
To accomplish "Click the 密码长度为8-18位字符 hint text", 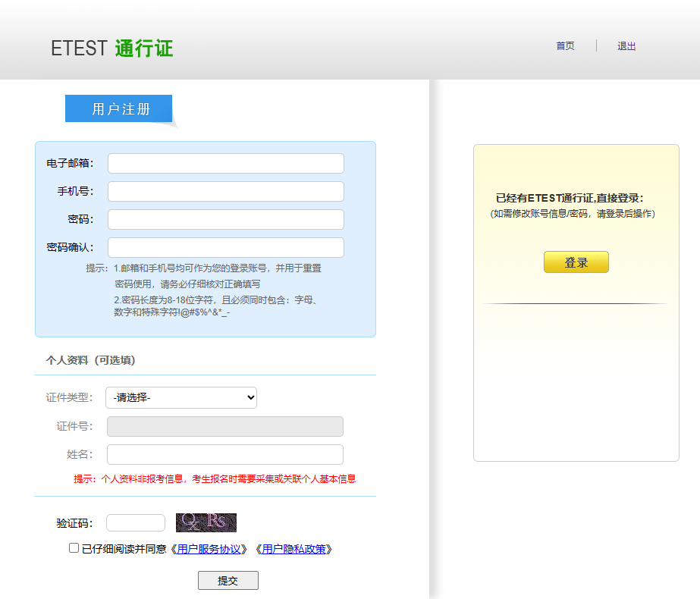I will [x=216, y=306].
